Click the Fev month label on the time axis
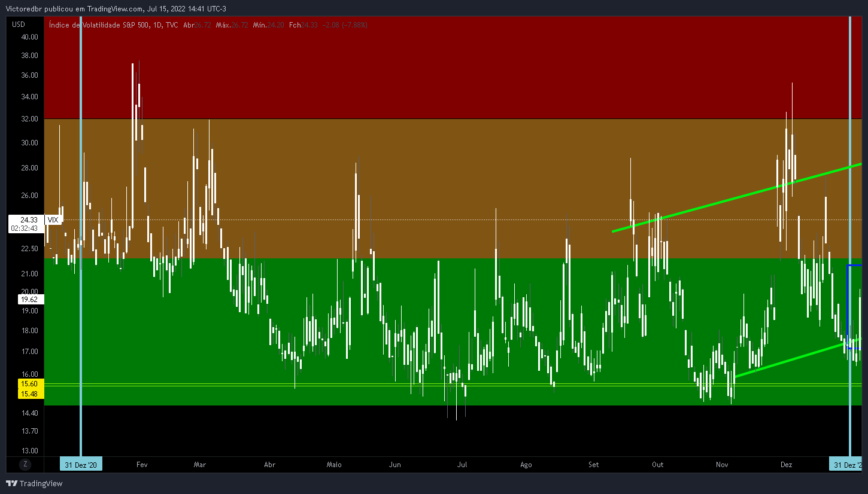 point(142,465)
